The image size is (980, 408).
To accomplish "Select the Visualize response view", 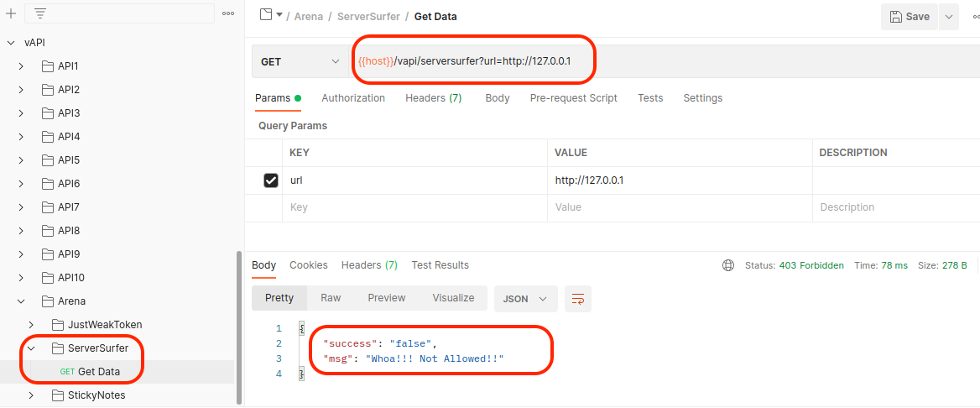I will [x=453, y=298].
